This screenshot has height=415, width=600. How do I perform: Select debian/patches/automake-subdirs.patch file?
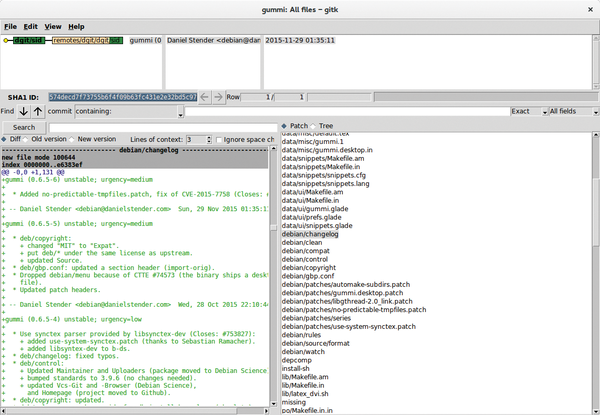[346, 285]
